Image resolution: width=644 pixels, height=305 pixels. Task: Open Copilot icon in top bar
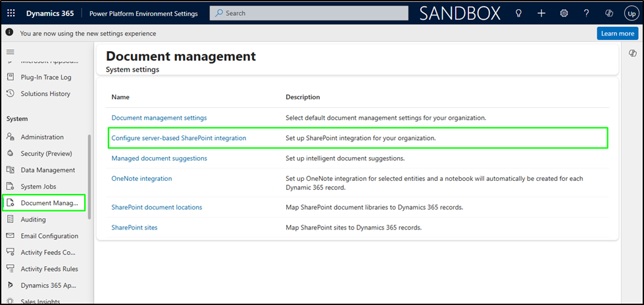(608, 13)
